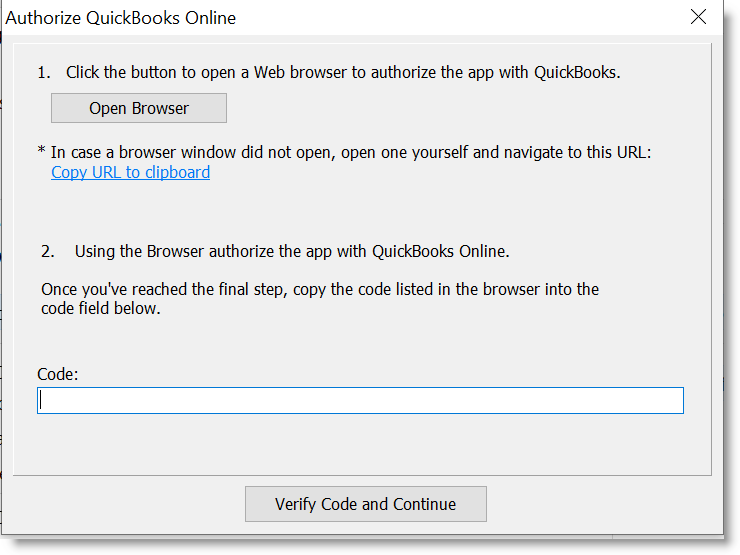Focus the Code input field

pyautogui.click(x=360, y=401)
